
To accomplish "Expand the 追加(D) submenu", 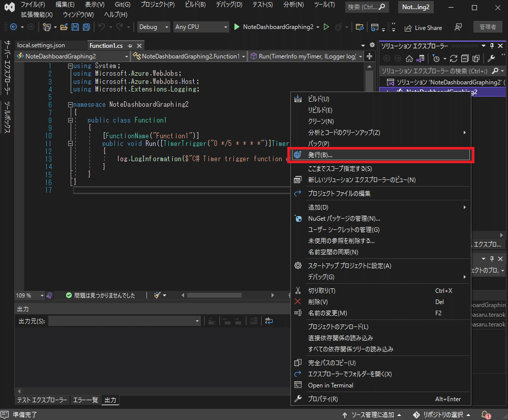I will point(381,207).
